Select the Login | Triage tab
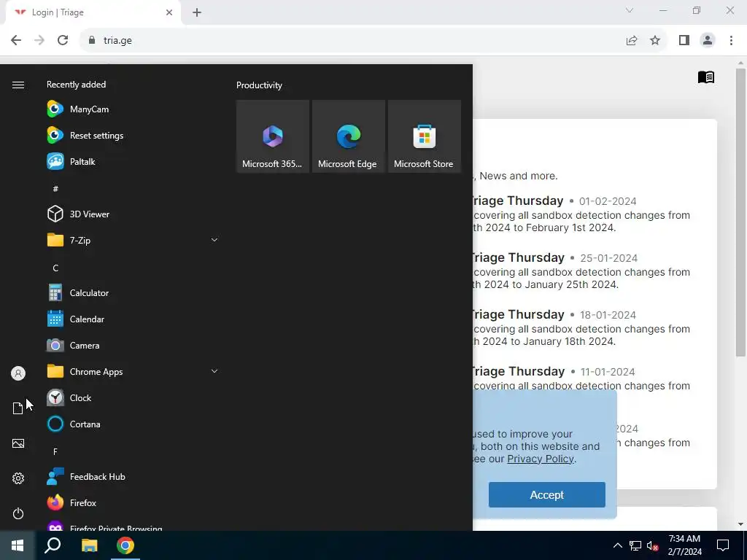This screenshot has width=747, height=560. coord(93,12)
